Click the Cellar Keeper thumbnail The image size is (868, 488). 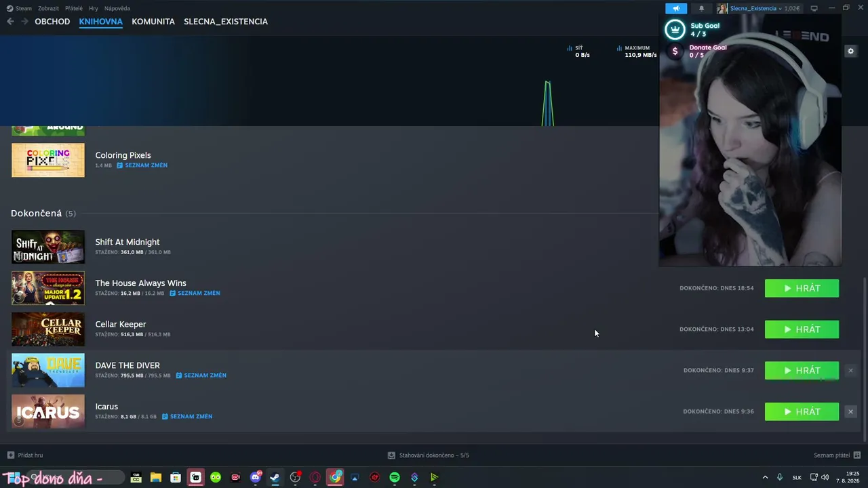pos(48,329)
